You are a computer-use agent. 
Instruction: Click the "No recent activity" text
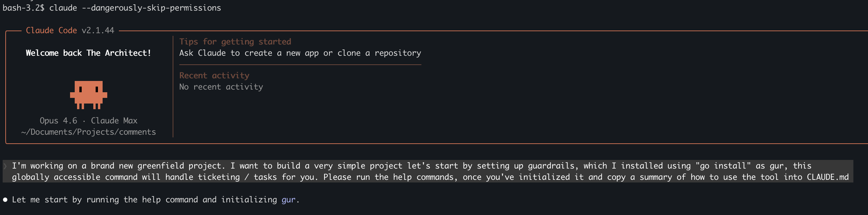point(221,87)
